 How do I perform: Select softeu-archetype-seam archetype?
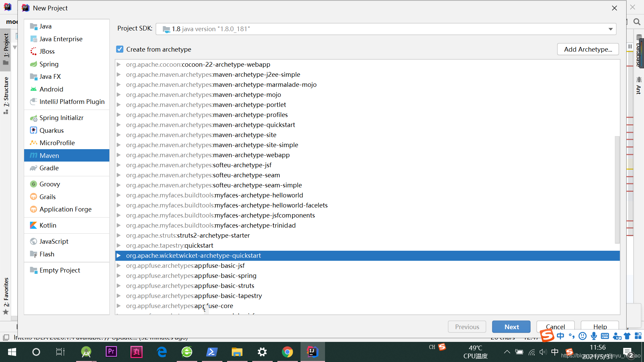pyautogui.click(x=367, y=175)
